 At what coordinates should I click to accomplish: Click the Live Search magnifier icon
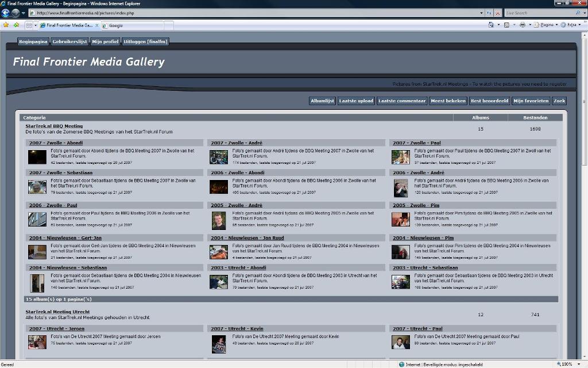[x=578, y=13]
